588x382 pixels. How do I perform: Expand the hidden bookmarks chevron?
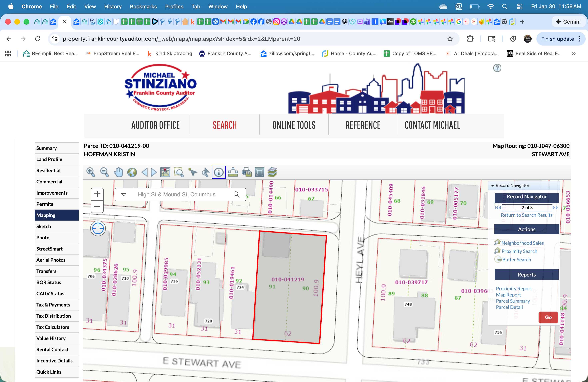[573, 54]
